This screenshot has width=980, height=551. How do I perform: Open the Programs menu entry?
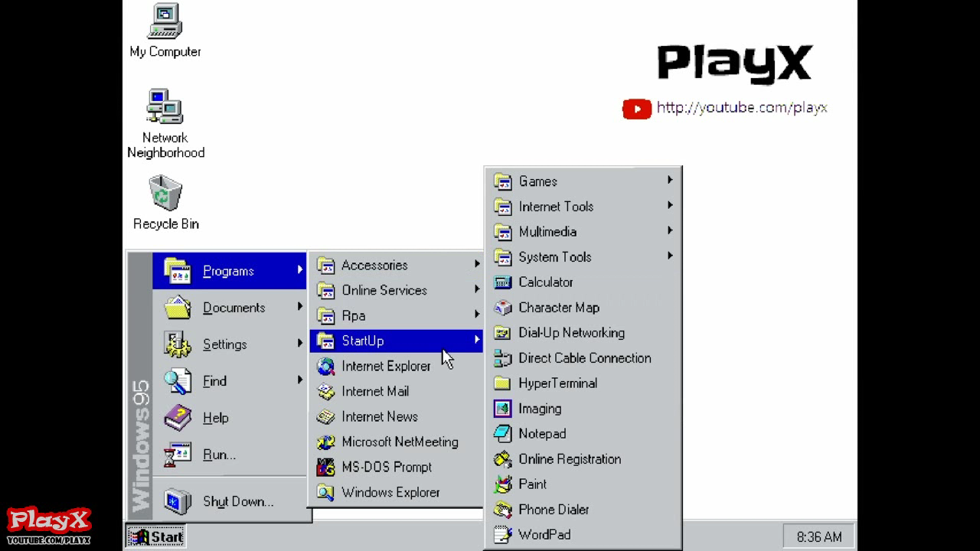tap(230, 271)
